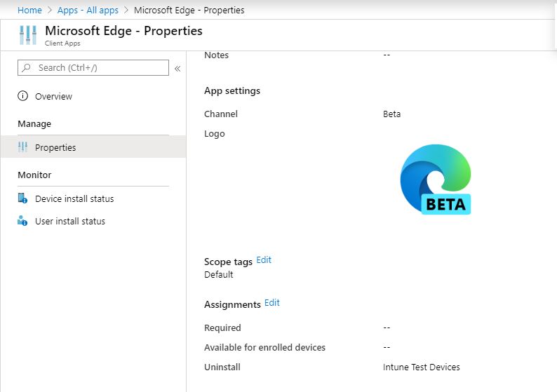The image size is (557, 392).
Task: Open Device install status under Monitor
Action: point(74,198)
